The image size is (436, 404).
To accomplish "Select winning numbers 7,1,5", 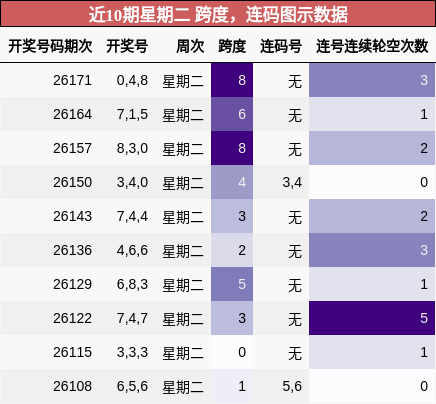I will pyautogui.click(x=132, y=114).
